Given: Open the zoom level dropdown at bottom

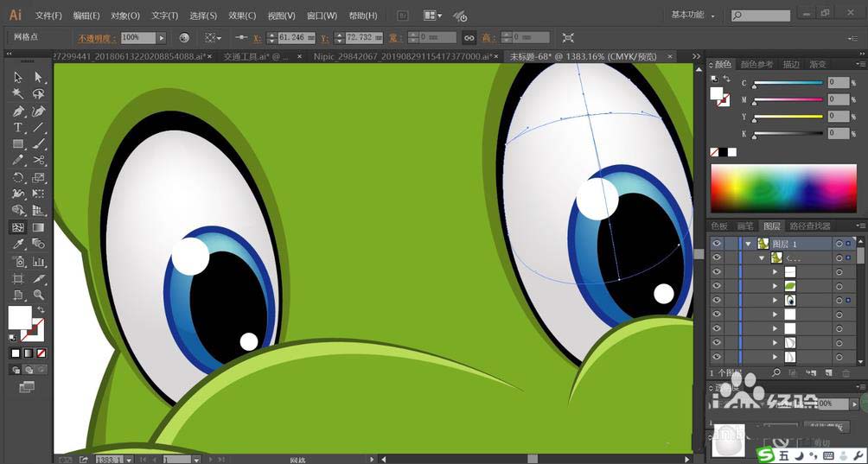Looking at the screenshot, I should (x=129, y=460).
